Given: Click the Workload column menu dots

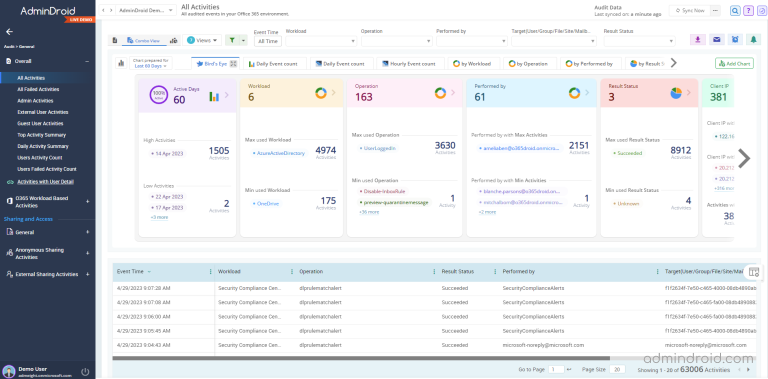Looking at the screenshot, I should coord(292,271).
